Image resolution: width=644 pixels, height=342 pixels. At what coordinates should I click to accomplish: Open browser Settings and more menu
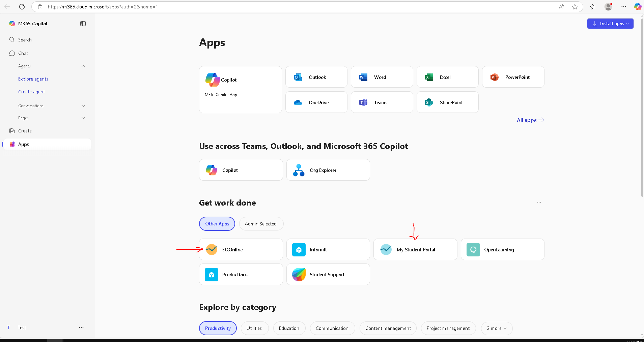tap(624, 7)
